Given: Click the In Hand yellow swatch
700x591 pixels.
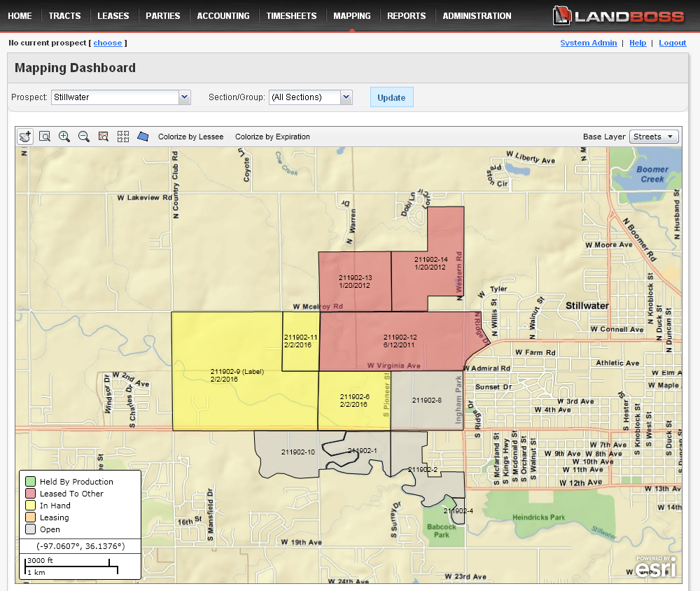Looking at the screenshot, I should (x=30, y=506).
